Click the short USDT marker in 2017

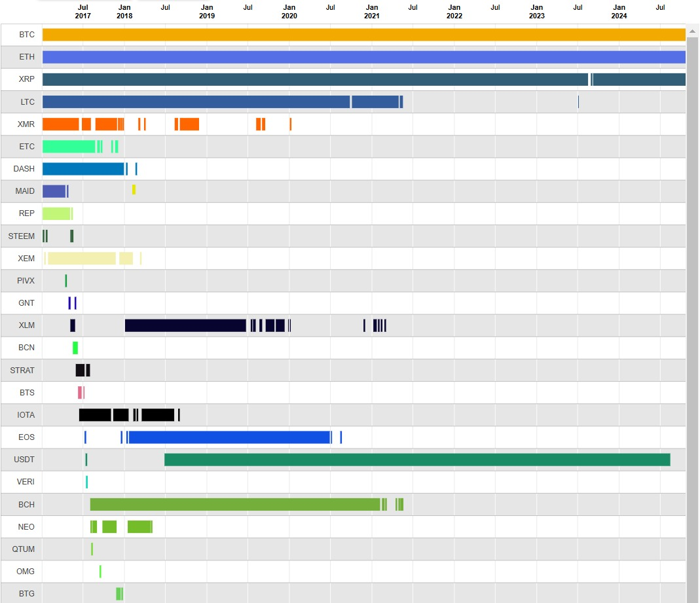coord(86,460)
